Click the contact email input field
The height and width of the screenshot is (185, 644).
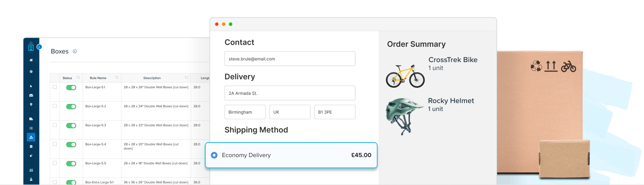290,59
